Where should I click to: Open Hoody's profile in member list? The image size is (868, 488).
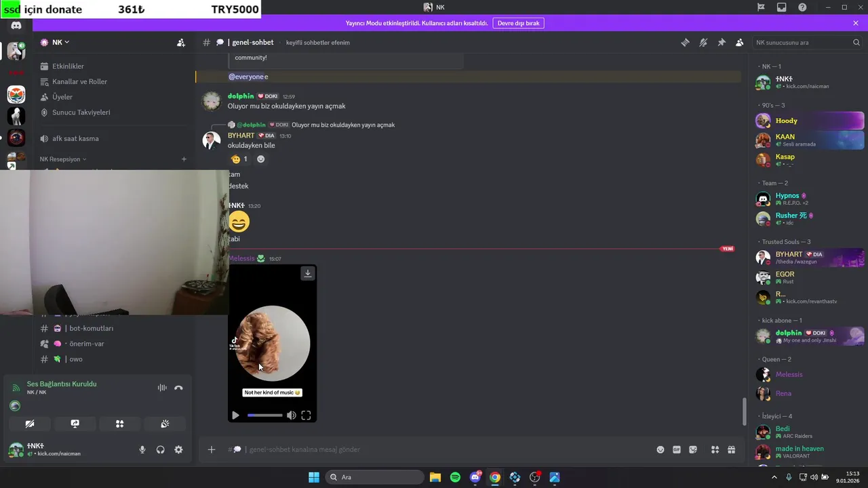[x=810, y=121]
